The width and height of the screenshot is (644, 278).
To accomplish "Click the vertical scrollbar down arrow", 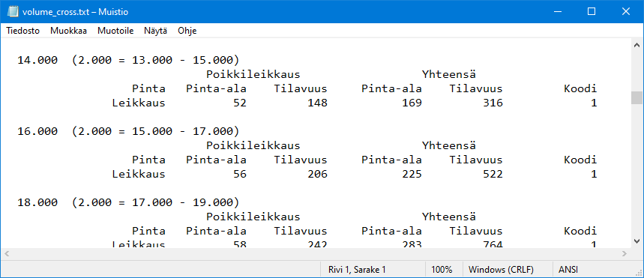I will pyautogui.click(x=637, y=241).
